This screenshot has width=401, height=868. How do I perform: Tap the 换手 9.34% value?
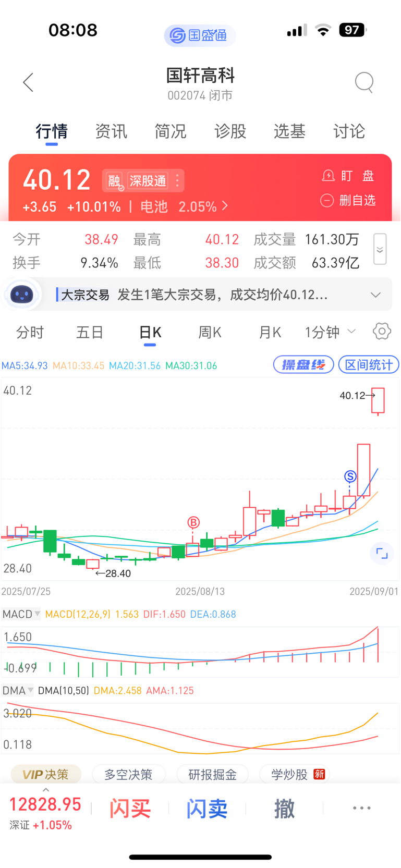[99, 263]
